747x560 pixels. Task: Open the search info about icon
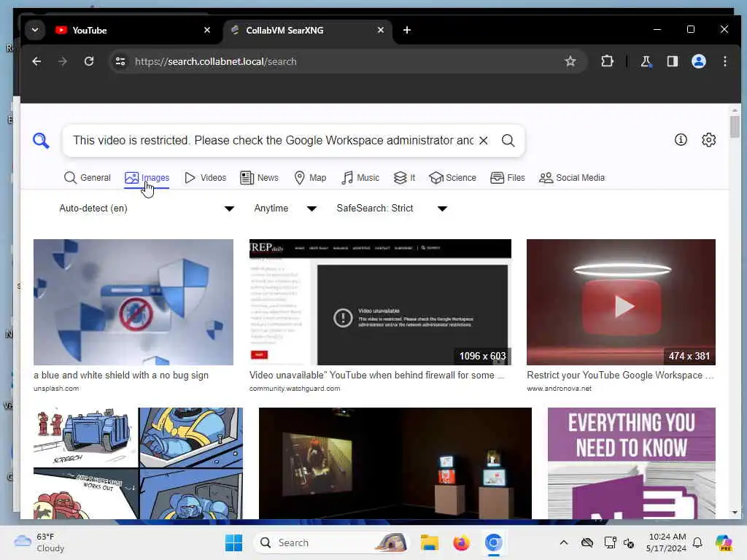pyautogui.click(x=681, y=139)
